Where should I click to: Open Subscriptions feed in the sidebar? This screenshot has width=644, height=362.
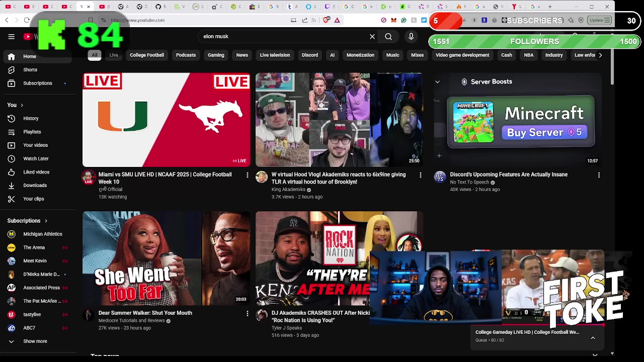click(38, 83)
